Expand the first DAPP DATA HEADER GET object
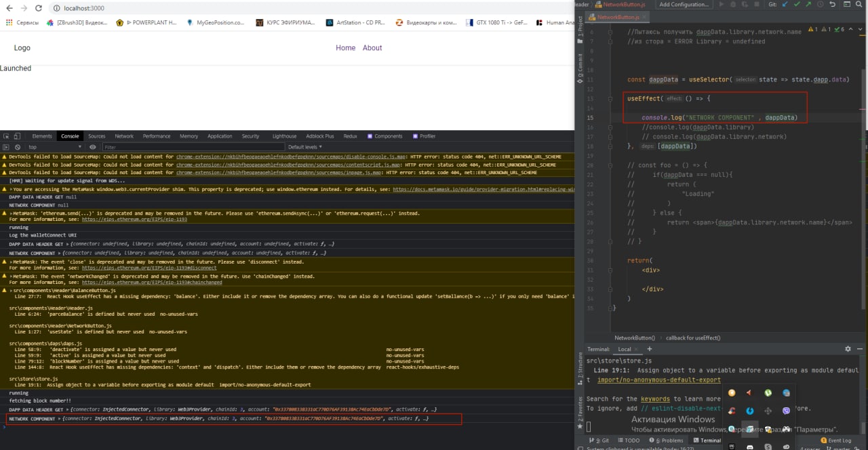The image size is (868, 450). tap(68, 243)
